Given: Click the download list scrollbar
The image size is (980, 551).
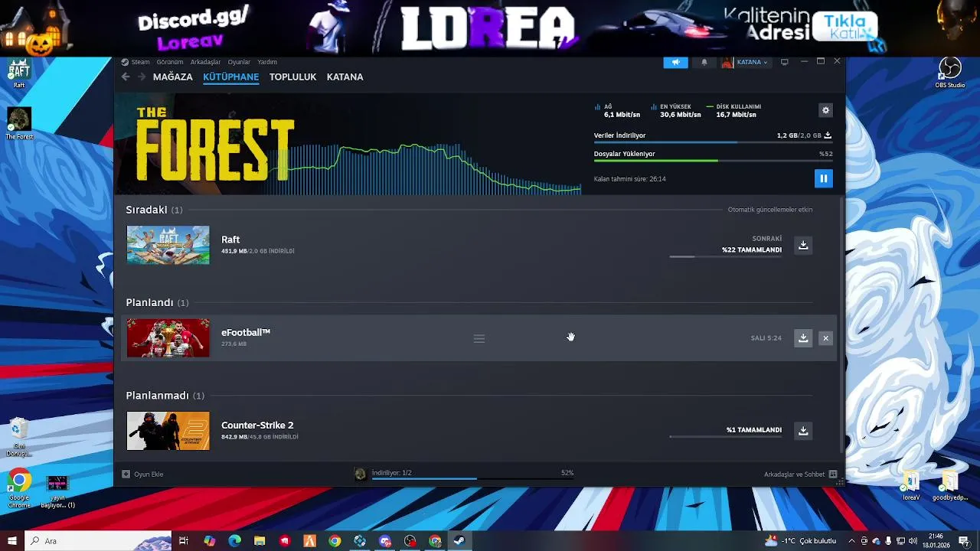Looking at the screenshot, I should [x=842, y=325].
